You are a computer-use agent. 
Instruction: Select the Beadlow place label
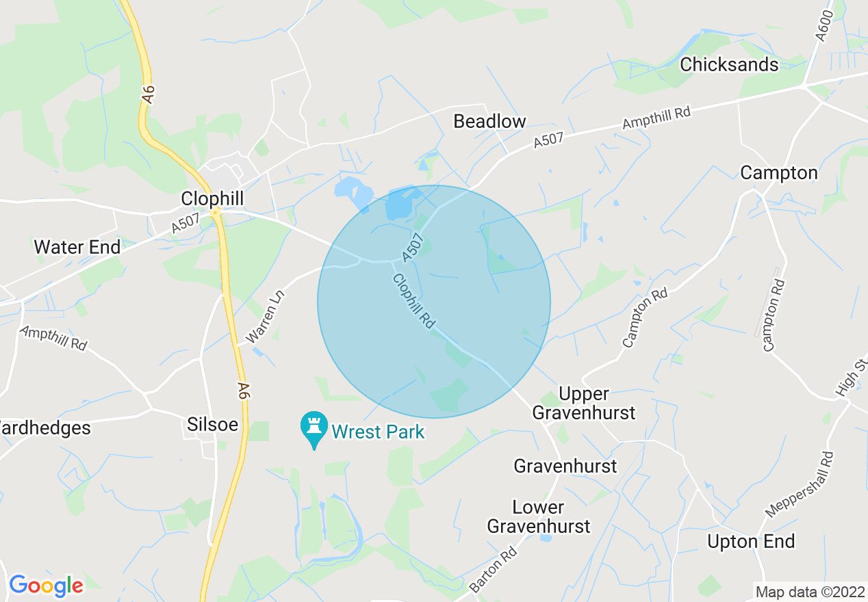coord(490,122)
